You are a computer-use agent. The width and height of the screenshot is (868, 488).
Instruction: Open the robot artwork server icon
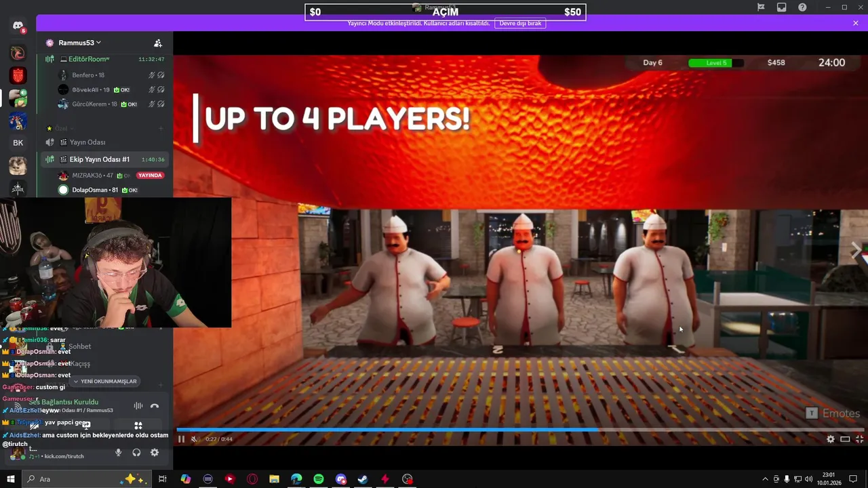coord(18,121)
